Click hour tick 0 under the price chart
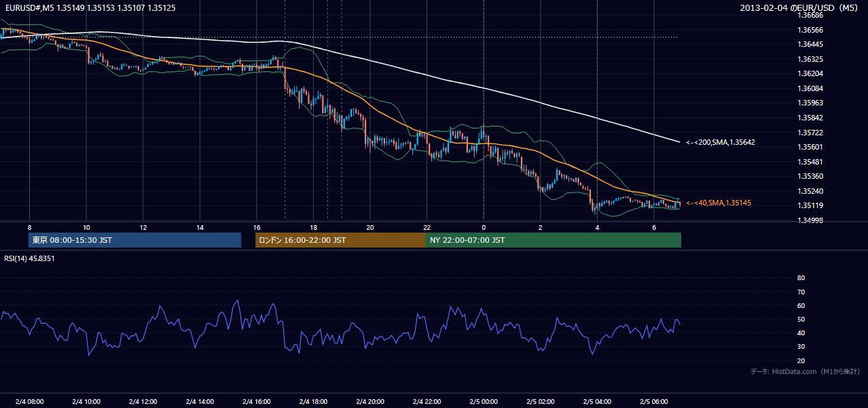The width and height of the screenshot is (868, 408). [x=483, y=227]
